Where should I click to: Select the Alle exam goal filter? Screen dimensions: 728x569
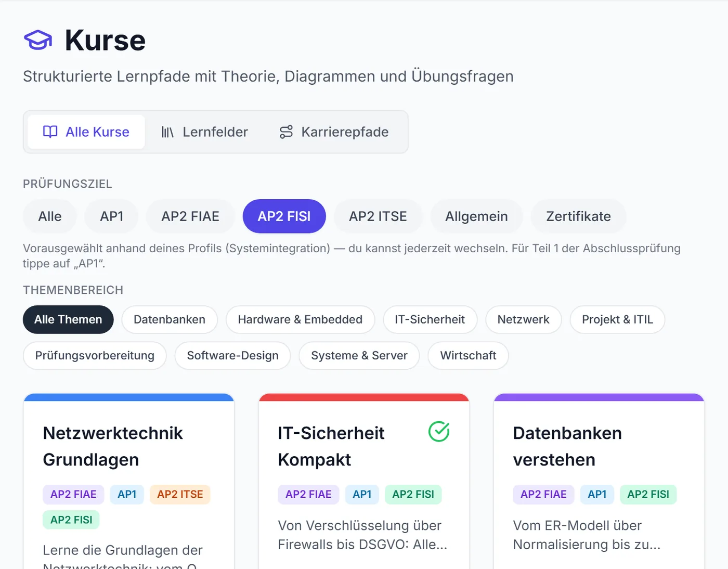pyautogui.click(x=50, y=216)
